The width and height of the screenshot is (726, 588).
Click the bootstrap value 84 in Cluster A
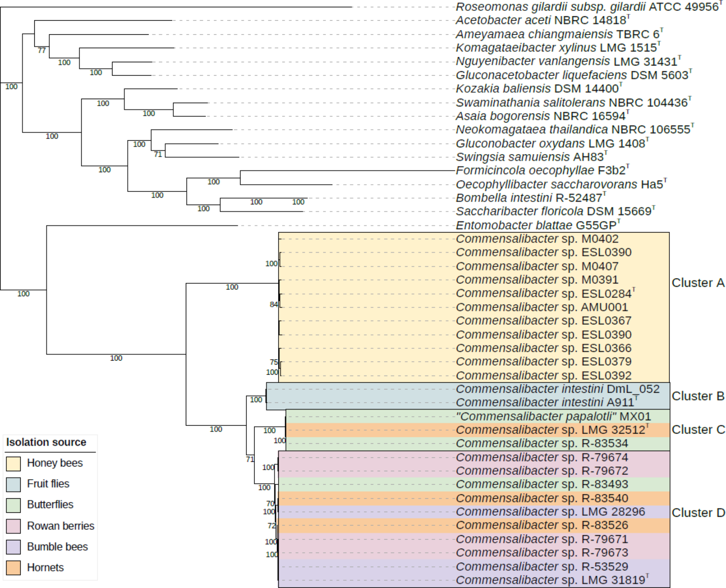[274, 304]
